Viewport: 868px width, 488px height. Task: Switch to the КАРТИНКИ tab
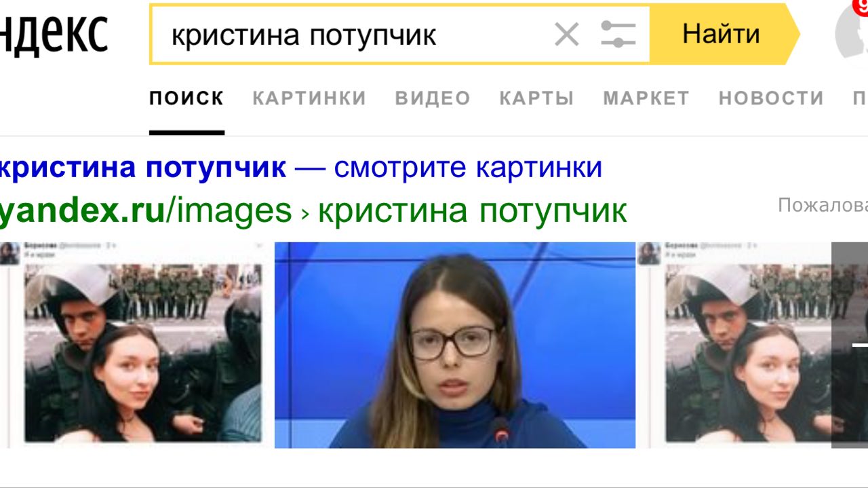point(309,98)
